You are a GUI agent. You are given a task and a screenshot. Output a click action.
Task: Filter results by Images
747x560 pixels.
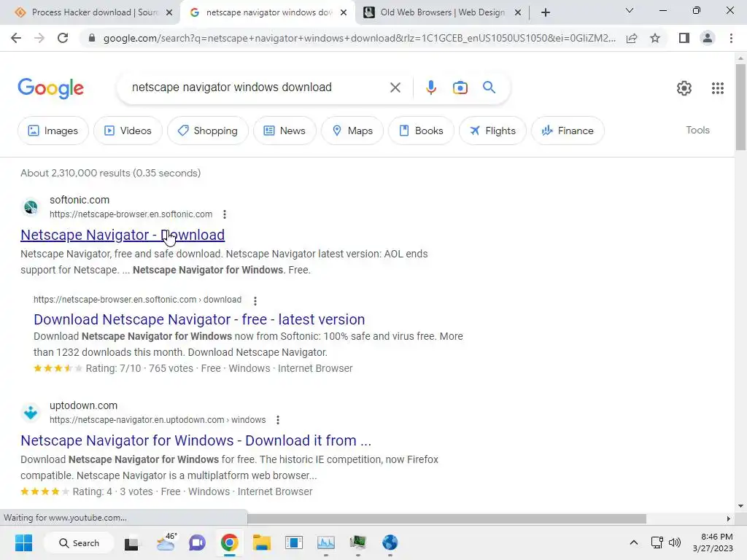pos(53,131)
